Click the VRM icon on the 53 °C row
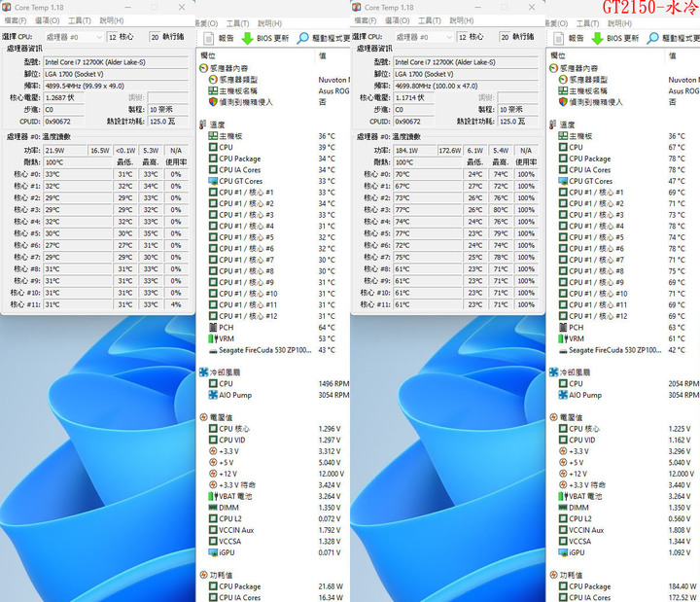This screenshot has width=700, height=602. pyautogui.click(x=213, y=338)
